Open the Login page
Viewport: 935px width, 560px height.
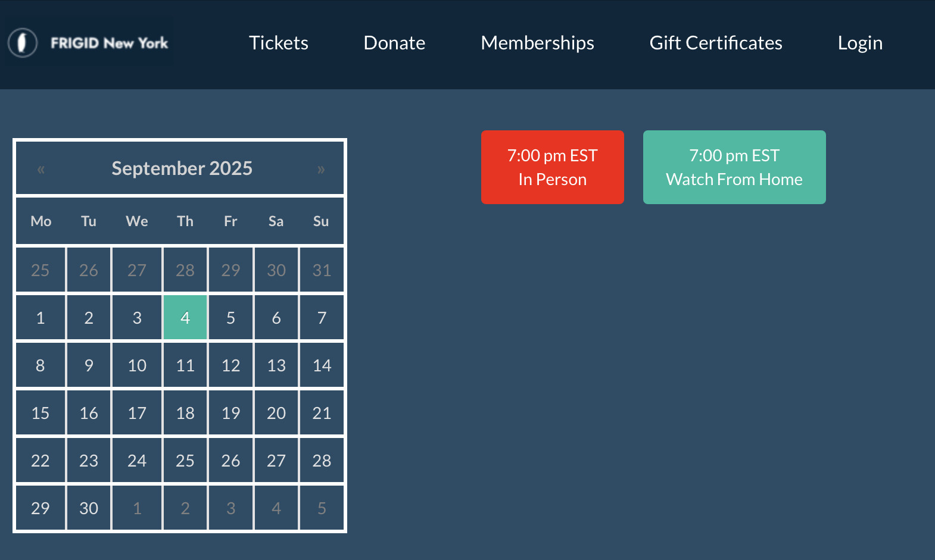click(860, 43)
